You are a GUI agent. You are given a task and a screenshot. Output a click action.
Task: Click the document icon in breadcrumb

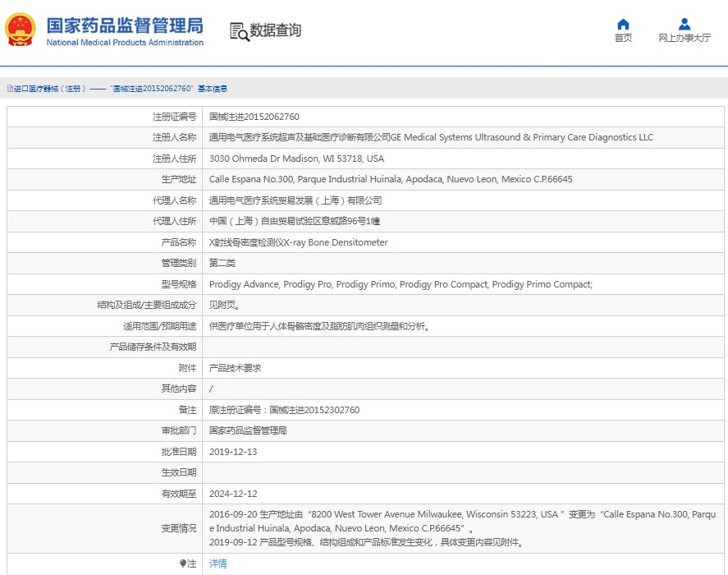pyautogui.click(x=10, y=89)
